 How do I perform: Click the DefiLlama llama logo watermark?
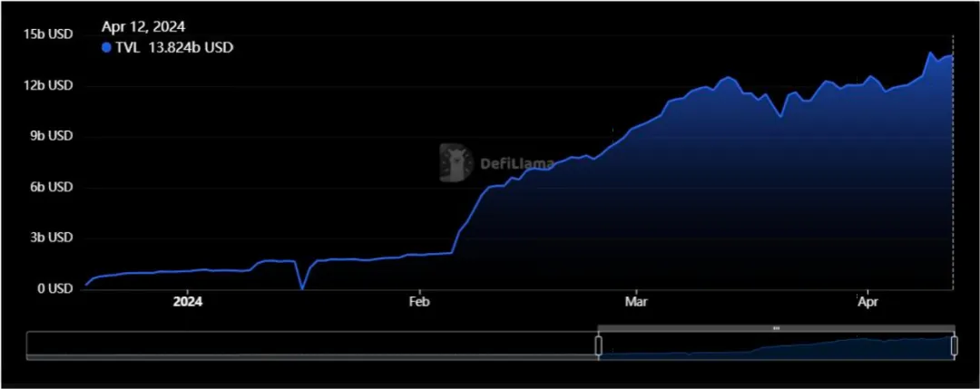tap(456, 163)
